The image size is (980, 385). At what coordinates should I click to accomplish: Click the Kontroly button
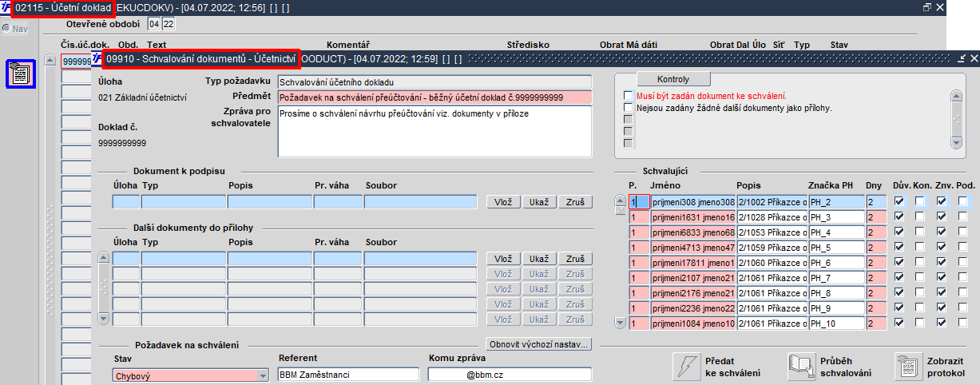(x=673, y=79)
